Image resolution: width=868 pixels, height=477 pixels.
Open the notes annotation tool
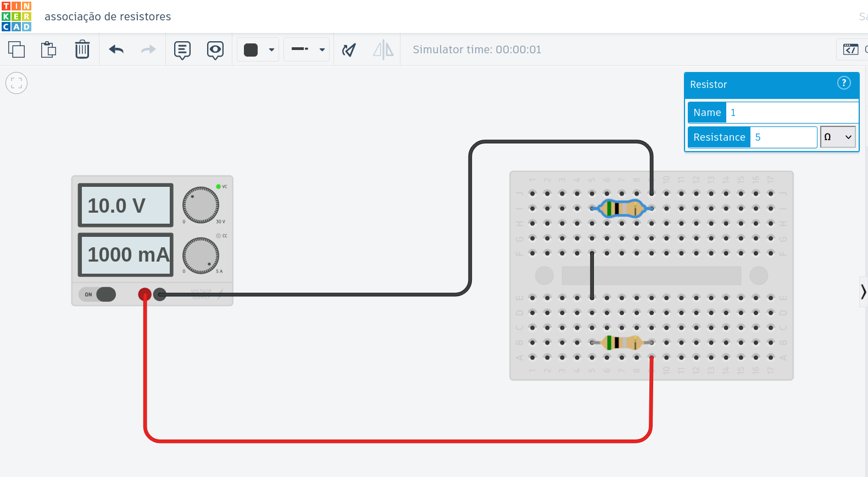pyautogui.click(x=182, y=50)
